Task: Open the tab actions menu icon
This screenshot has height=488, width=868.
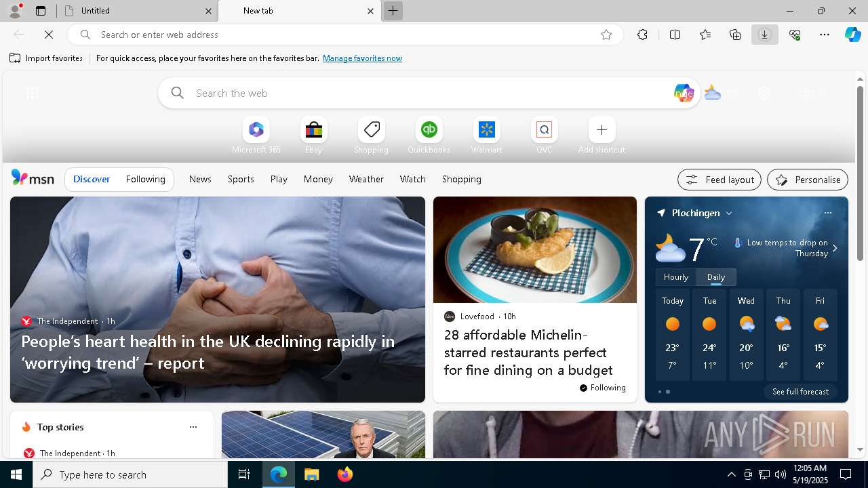Action: pyautogui.click(x=41, y=11)
